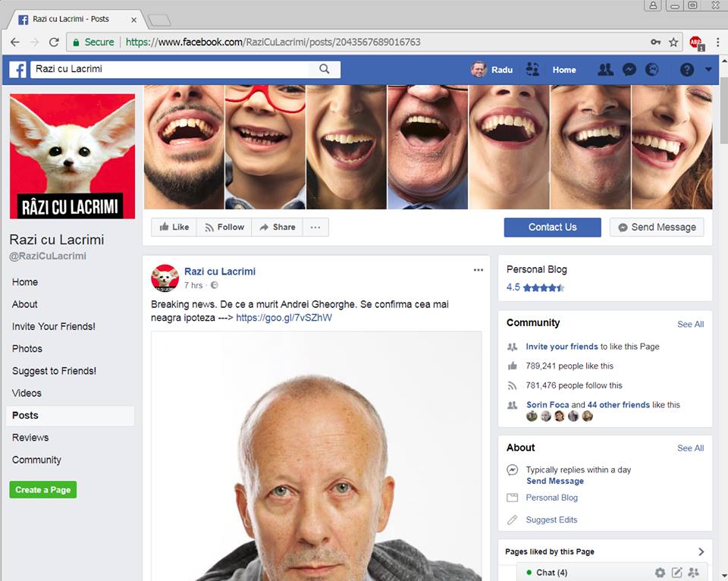Open the post photo of the man
728x581 pixels.
click(316, 456)
